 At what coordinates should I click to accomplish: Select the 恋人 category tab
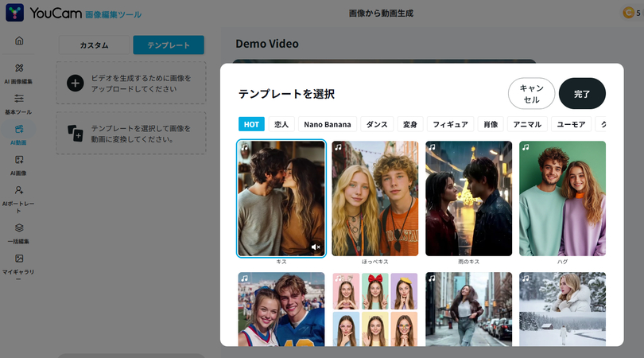tap(281, 124)
